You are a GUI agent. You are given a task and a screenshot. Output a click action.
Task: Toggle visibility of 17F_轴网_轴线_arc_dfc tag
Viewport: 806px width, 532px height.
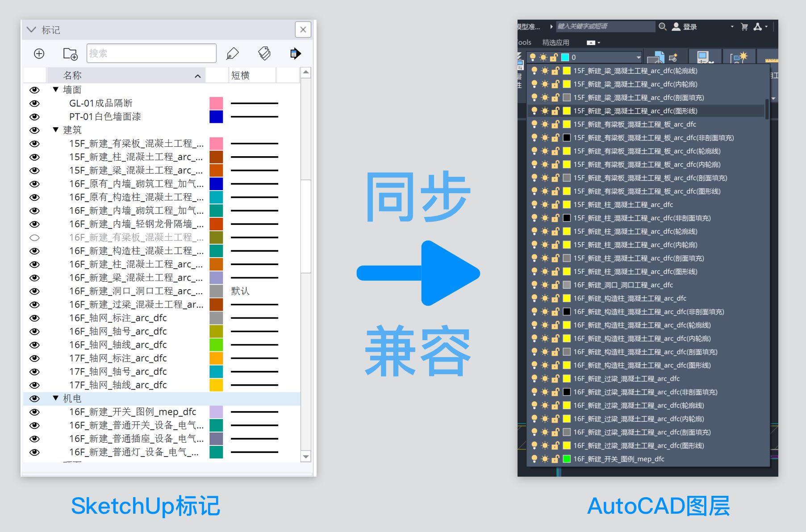[x=34, y=385]
